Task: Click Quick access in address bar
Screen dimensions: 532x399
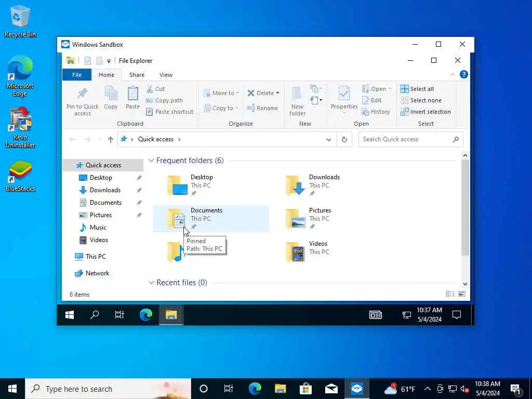Action: click(156, 139)
